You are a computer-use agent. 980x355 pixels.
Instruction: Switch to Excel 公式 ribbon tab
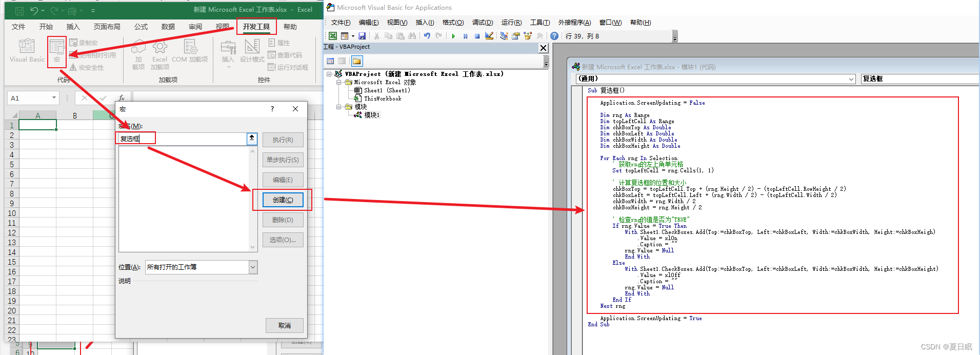point(141,27)
